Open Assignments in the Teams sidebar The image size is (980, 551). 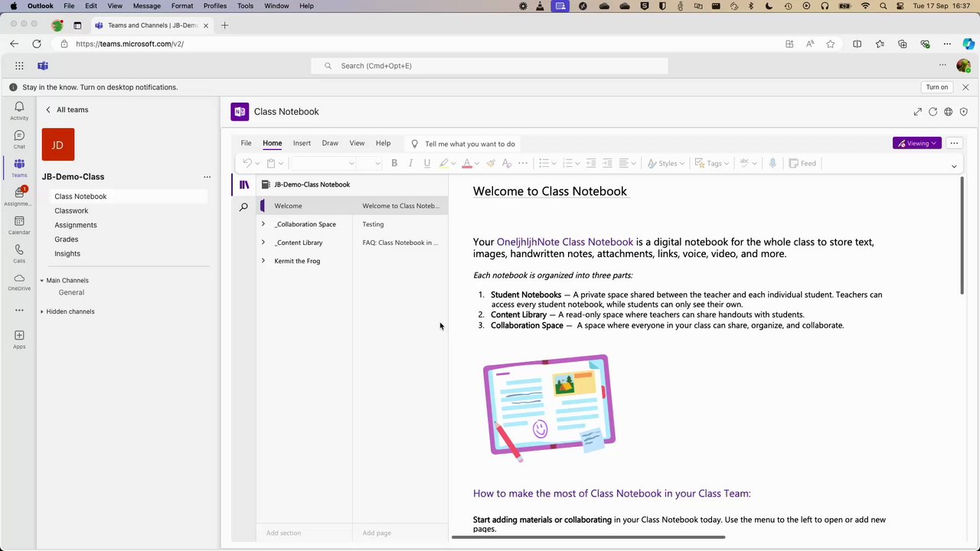click(x=19, y=196)
